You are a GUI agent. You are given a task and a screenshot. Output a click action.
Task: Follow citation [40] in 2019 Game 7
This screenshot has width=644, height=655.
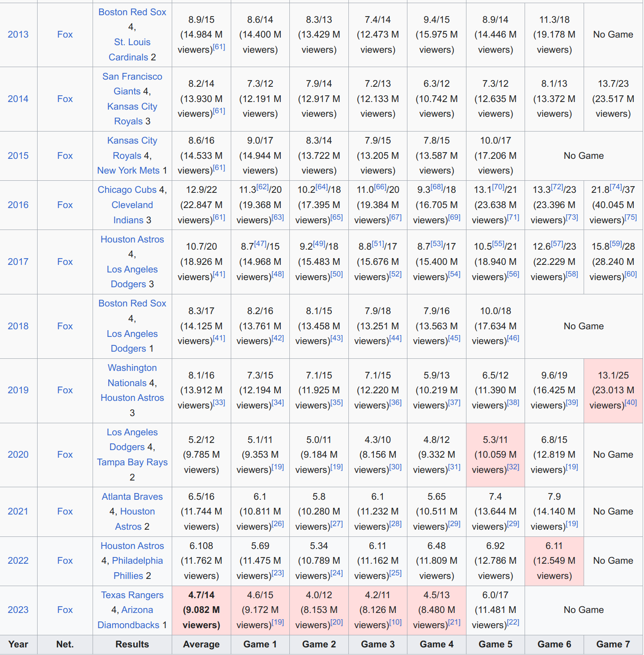tap(631, 402)
